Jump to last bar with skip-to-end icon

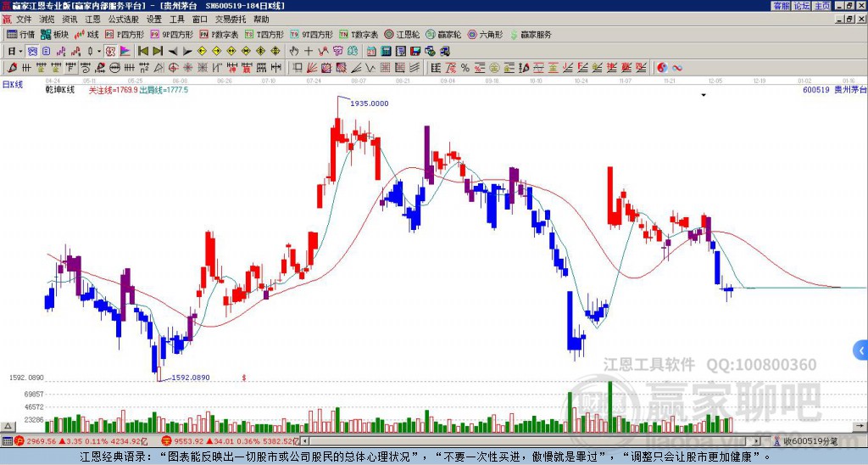158,52
